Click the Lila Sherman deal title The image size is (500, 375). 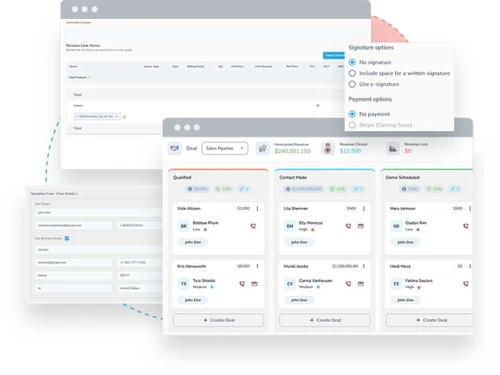coord(296,208)
